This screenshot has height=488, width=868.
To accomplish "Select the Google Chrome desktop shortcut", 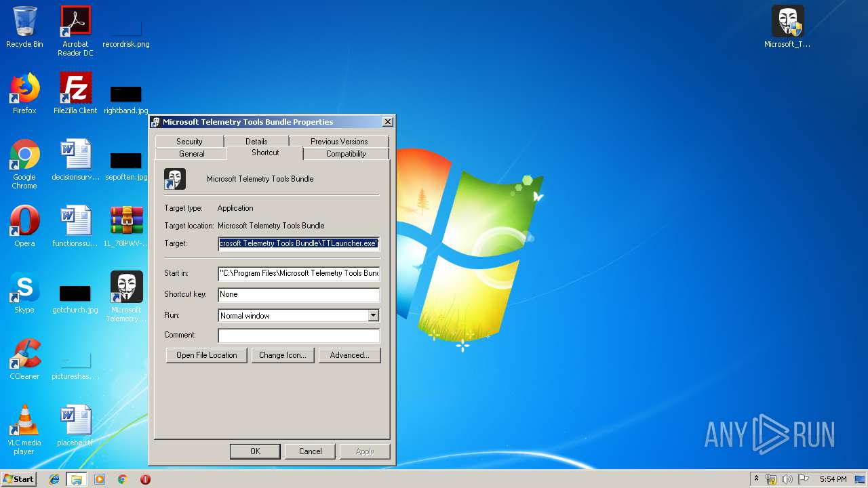I will pos(24,164).
